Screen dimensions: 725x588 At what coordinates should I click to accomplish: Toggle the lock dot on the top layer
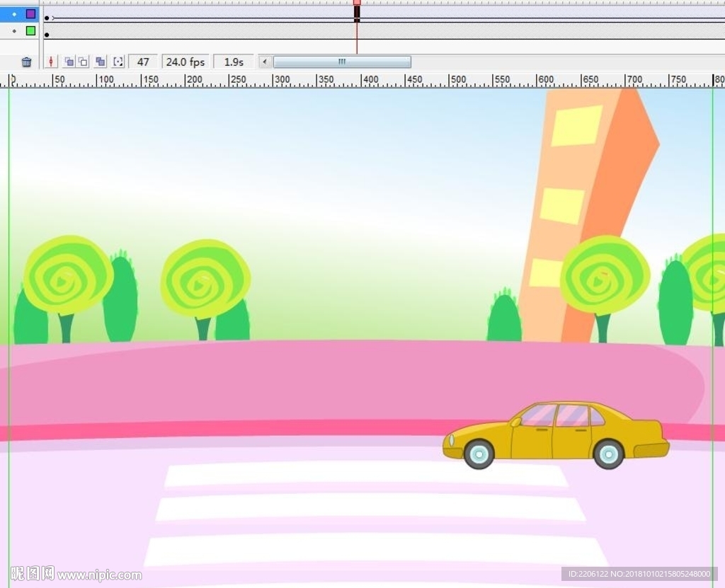point(15,14)
